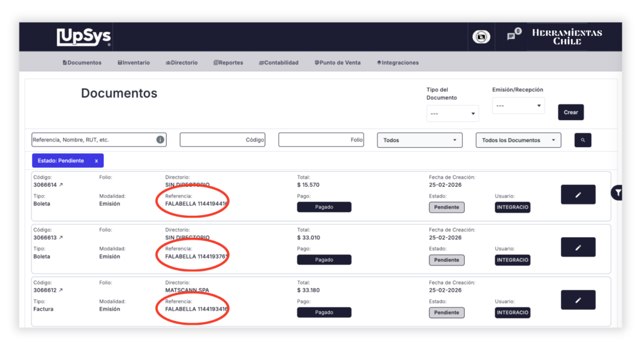Click the round camera profile icon
The height and width of the screenshot is (351, 644).
pos(481,37)
